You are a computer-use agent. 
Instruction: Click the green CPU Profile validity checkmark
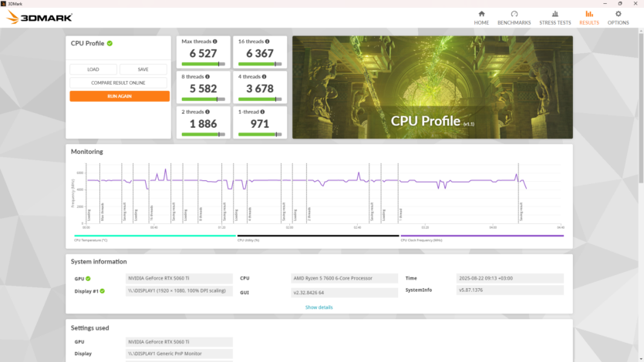[x=110, y=43]
